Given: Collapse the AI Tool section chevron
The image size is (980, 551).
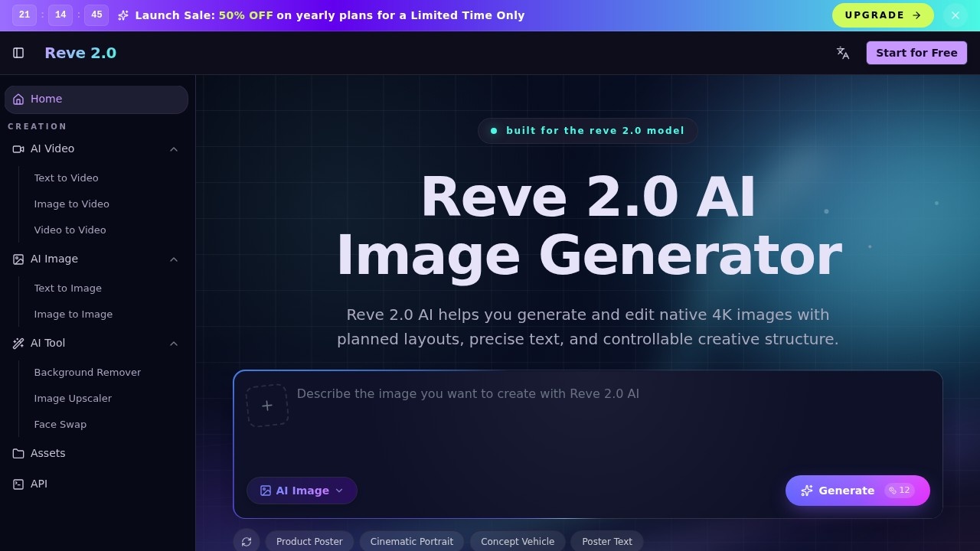Looking at the screenshot, I should click(174, 344).
